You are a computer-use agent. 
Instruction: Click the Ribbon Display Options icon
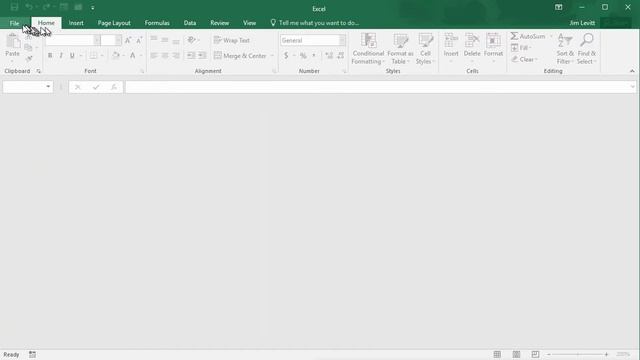point(558,7)
